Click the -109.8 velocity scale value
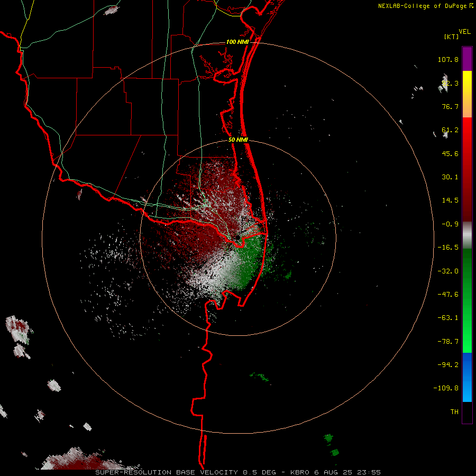The width and height of the screenshot is (476, 476). [x=446, y=388]
